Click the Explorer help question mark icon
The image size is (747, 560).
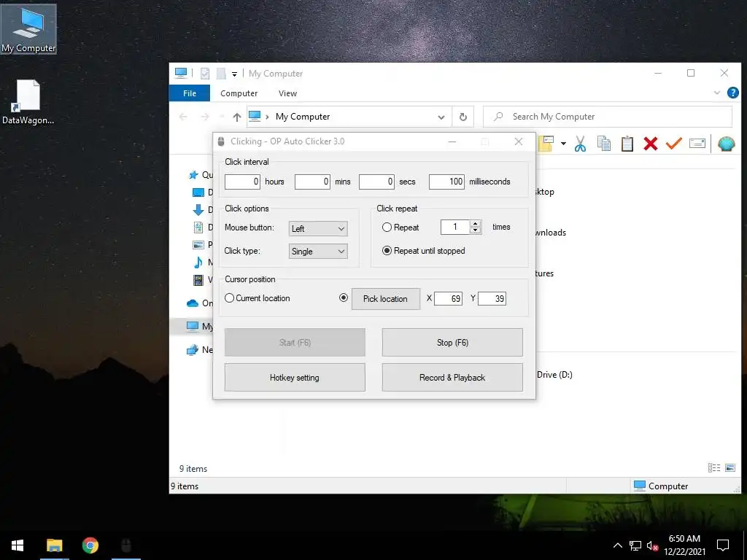tap(732, 93)
